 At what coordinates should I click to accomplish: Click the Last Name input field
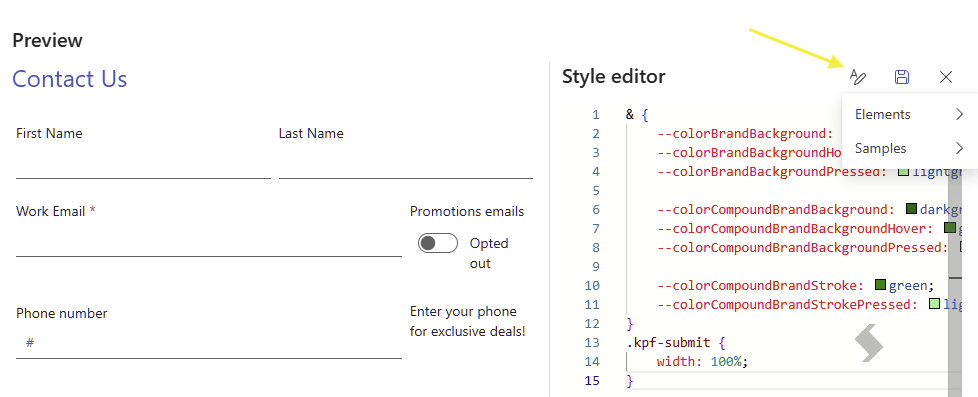405,164
